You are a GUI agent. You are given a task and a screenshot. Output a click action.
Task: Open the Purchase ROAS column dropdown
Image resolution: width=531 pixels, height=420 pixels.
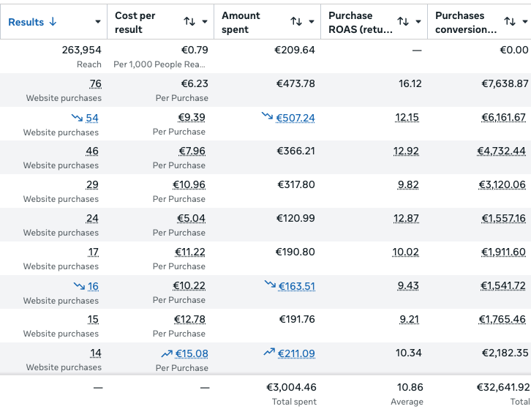coord(418,22)
